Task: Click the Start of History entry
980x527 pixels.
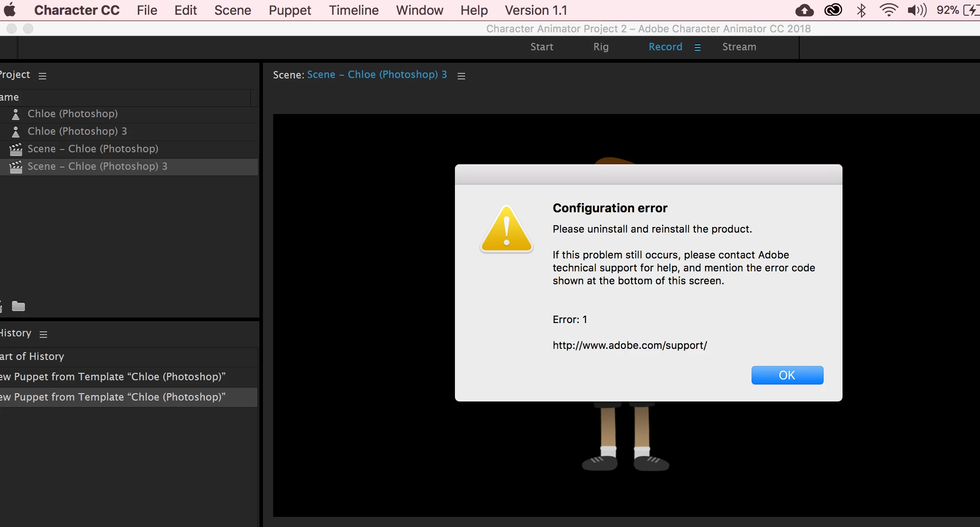Action: 129,356
